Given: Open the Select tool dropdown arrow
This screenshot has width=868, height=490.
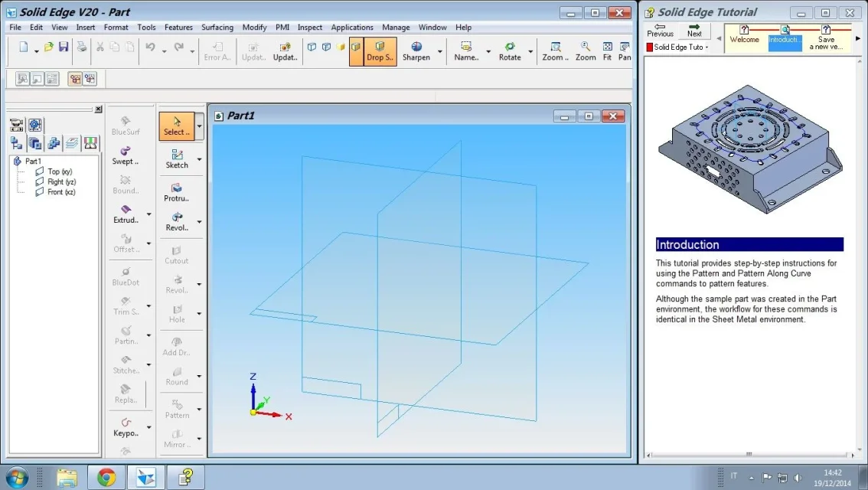Looking at the screenshot, I should [x=199, y=126].
